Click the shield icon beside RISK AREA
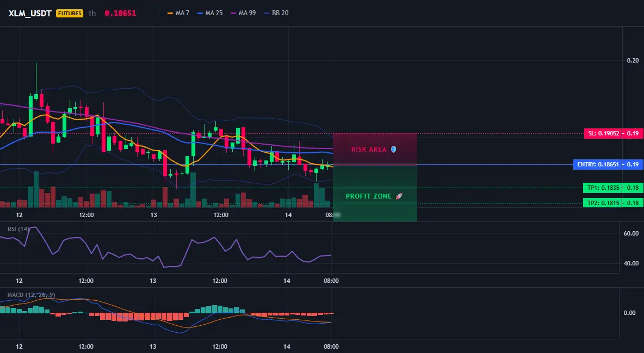 pyautogui.click(x=393, y=150)
